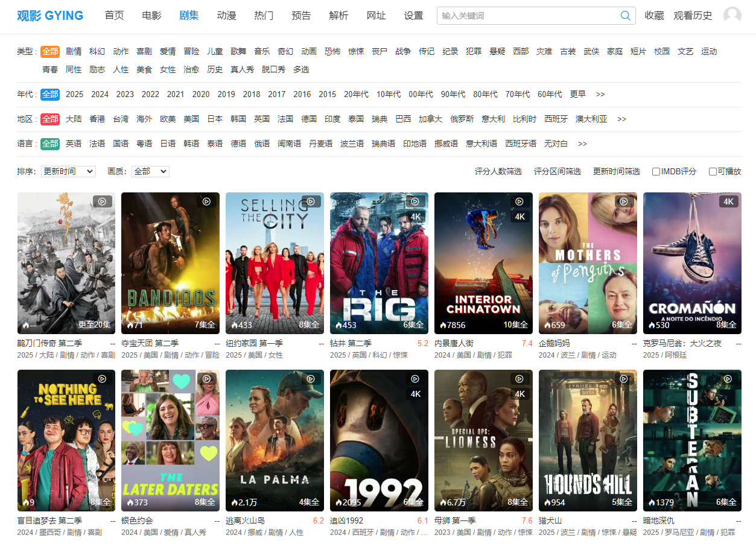756x544 pixels.
Task: Open the 动漫 navigation tab
Action: click(x=226, y=16)
